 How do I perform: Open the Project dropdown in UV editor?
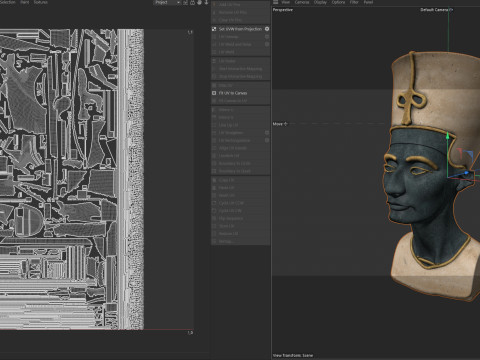[167, 2]
